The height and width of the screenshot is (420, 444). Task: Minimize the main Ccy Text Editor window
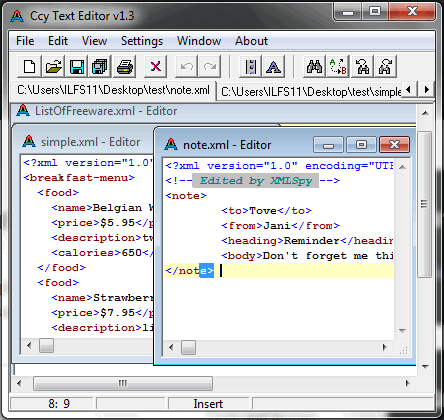[348, 12]
